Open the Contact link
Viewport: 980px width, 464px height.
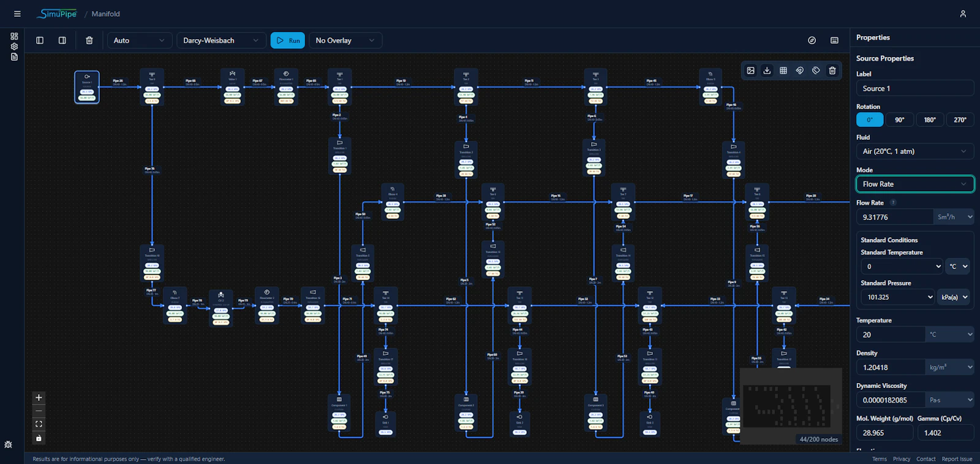click(x=925, y=458)
